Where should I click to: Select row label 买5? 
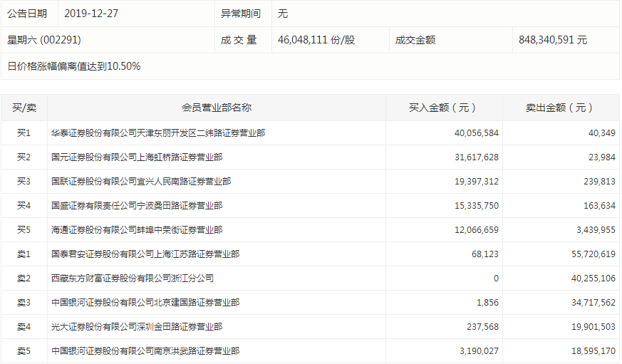(24, 229)
